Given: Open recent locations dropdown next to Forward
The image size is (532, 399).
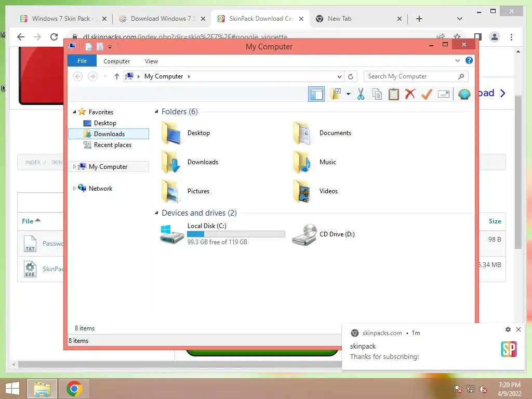Looking at the screenshot, I should [105, 76].
